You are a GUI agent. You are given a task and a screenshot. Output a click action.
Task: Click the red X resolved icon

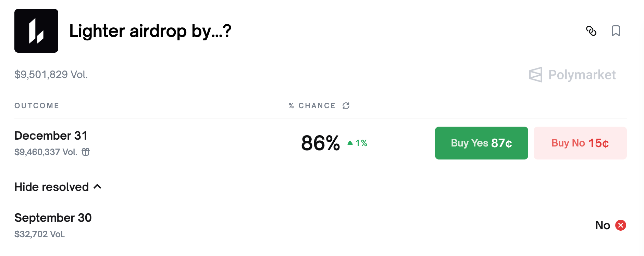tap(620, 225)
